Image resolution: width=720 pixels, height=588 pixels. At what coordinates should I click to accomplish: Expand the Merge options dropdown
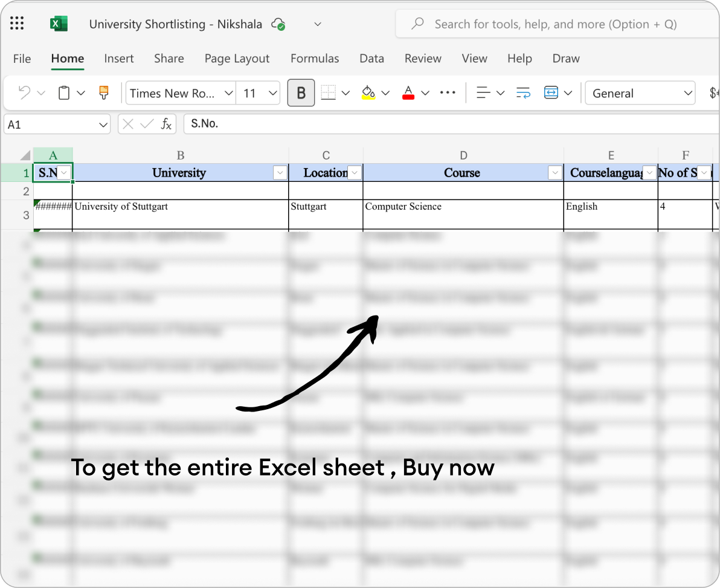[x=568, y=93]
